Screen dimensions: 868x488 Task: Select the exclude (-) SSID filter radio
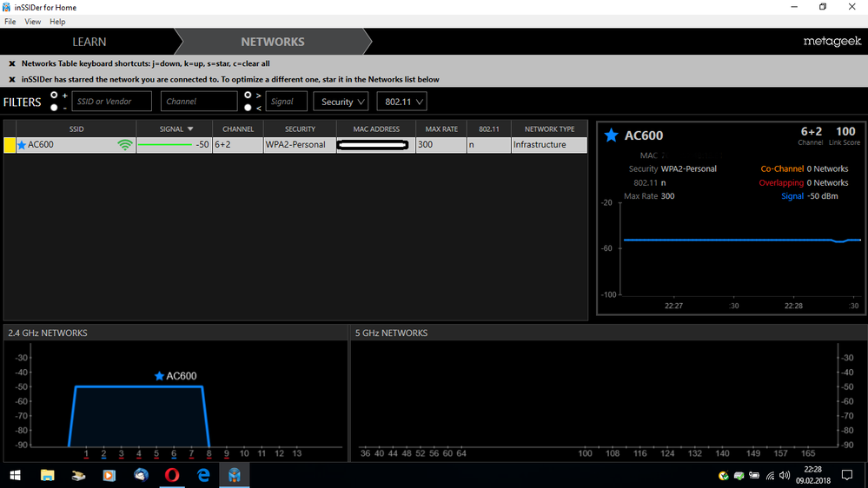click(x=55, y=108)
